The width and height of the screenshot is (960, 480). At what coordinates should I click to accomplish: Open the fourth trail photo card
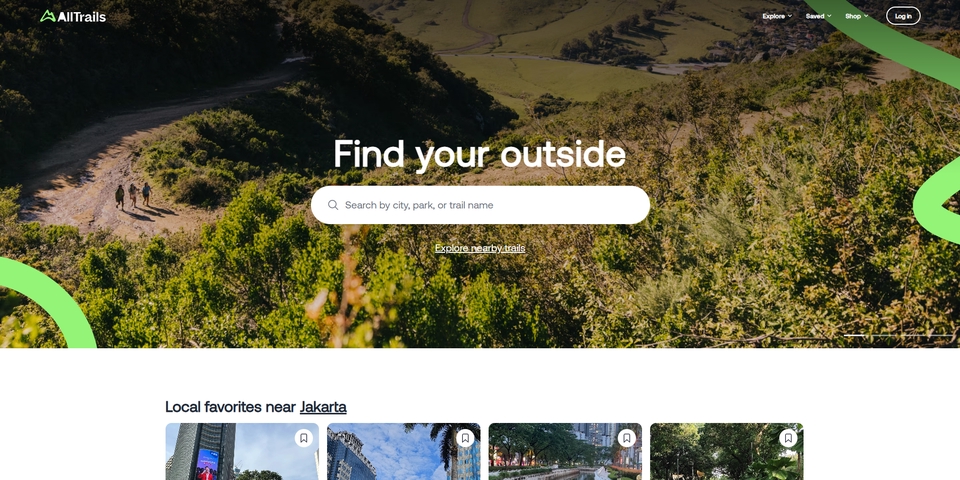[x=727, y=452]
